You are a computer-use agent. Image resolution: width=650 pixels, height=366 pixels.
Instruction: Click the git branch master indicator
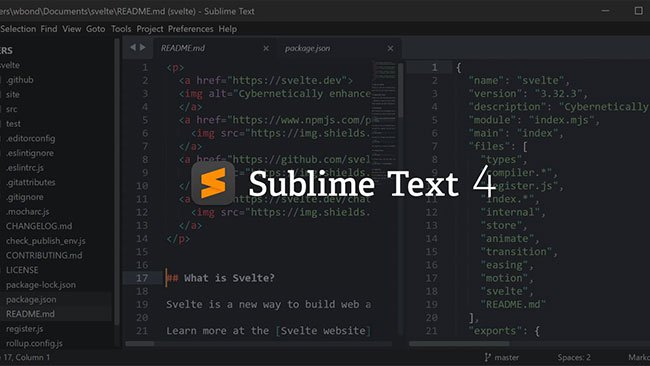[x=502, y=357]
